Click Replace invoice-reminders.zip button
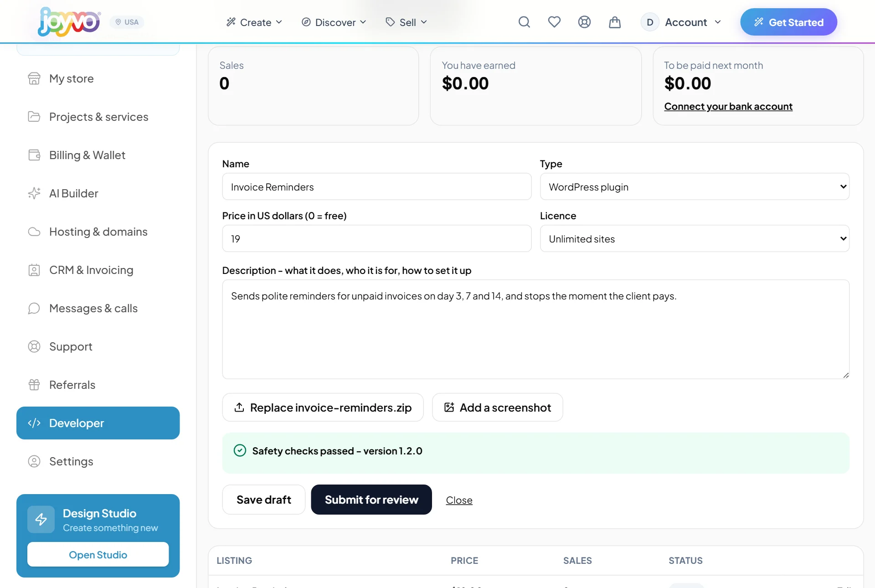This screenshot has height=588, width=875. [x=323, y=407]
